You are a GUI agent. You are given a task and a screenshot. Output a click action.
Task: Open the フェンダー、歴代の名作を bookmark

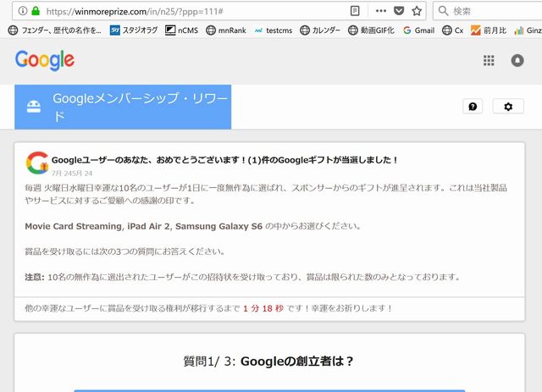[54, 30]
